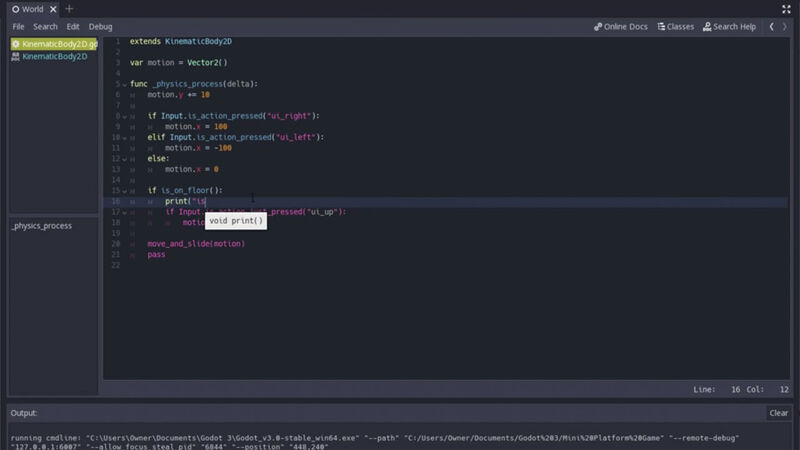Go to previous edited document
This screenshot has height=450, width=800.
[771, 27]
